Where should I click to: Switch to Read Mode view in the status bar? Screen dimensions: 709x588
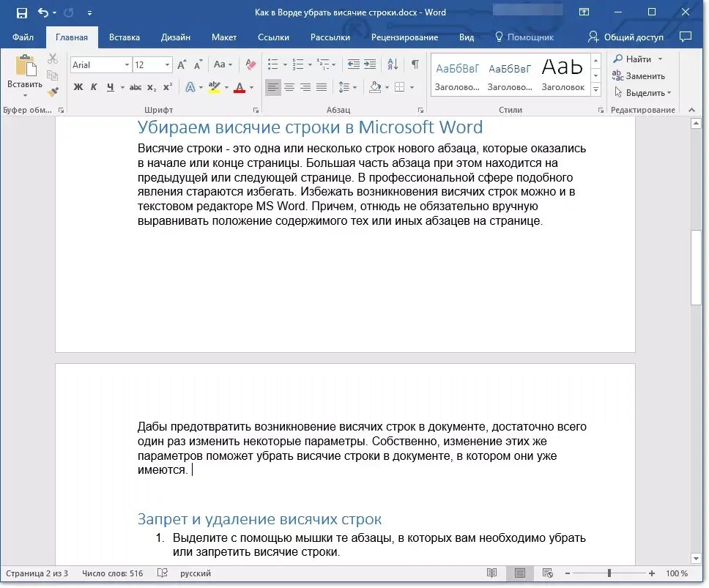(x=492, y=573)
